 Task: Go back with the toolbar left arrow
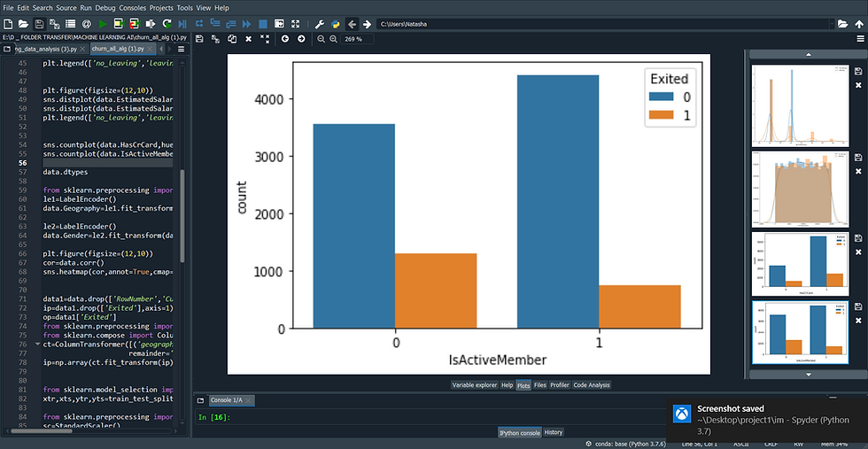pyautogui.click(x=352, y=24)
